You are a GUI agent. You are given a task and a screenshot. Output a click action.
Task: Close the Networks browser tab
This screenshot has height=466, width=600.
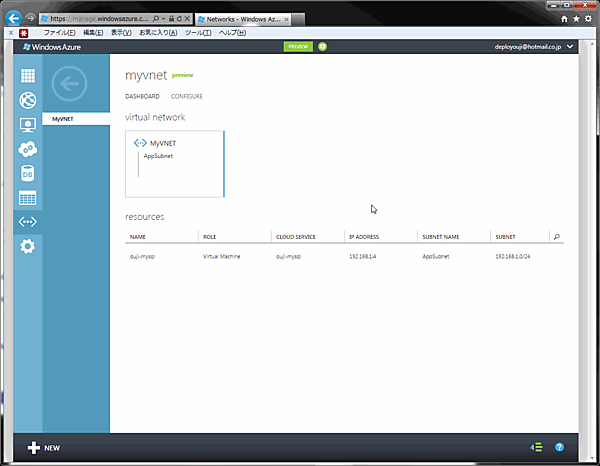coord(286,19)
